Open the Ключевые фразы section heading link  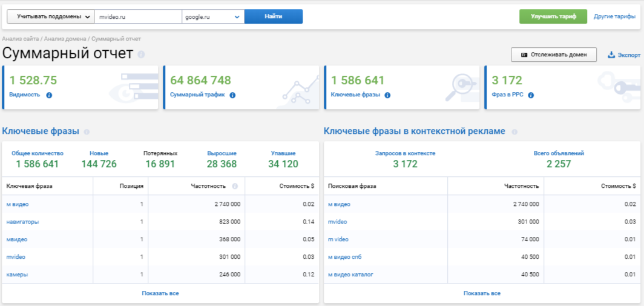(41, 131)
